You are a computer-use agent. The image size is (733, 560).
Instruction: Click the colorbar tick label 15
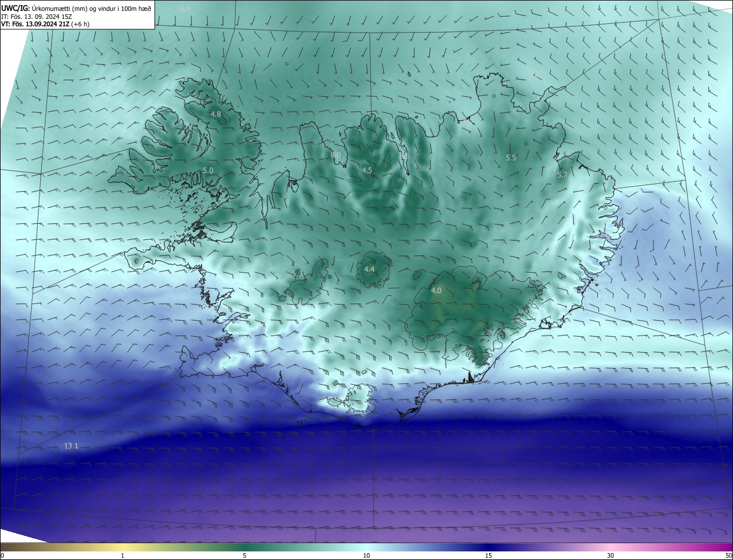(x=488, y=555)
